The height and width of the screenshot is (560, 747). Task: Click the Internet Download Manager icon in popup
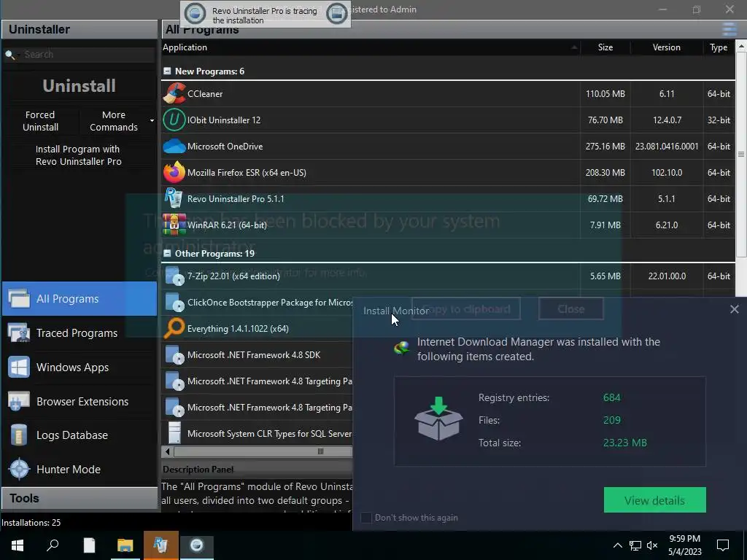(402, 349)
